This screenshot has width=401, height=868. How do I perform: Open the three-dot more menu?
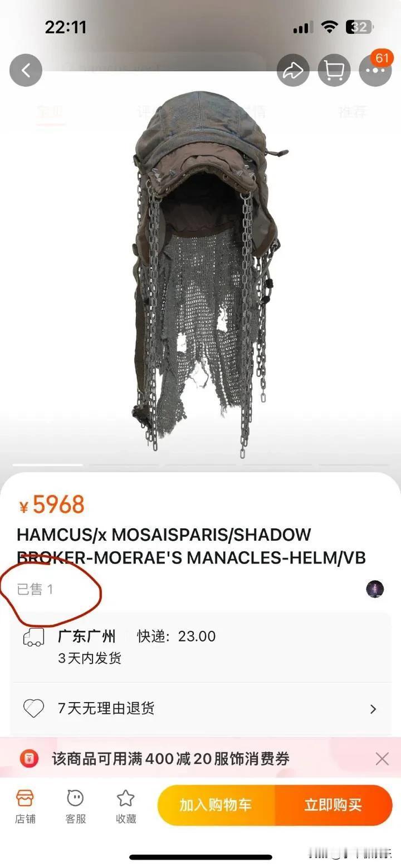click(375, 70)
